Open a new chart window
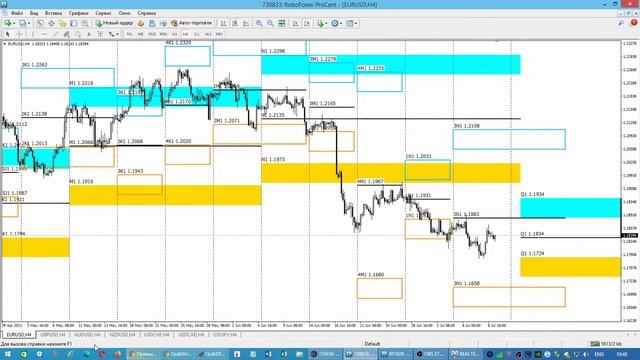640x360 pixels. pos(8,23)
